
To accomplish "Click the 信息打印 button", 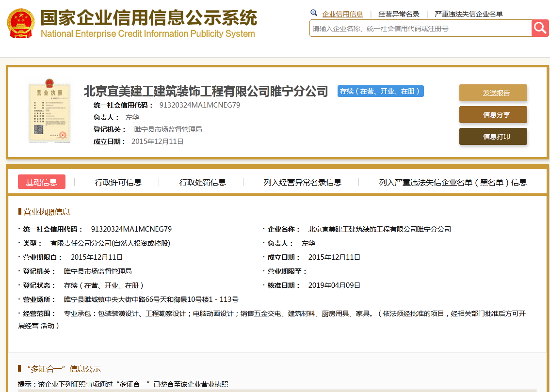I will point(493,136).
